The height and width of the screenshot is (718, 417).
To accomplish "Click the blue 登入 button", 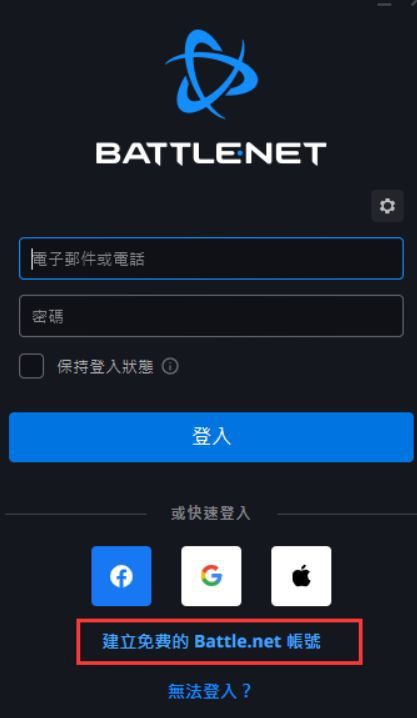I will click(x=211, y=437).
